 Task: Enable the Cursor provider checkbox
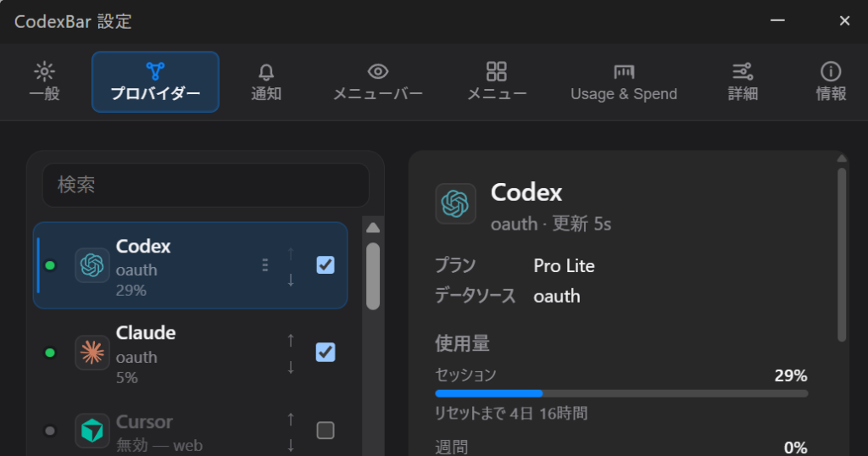(x=325, y=430)
